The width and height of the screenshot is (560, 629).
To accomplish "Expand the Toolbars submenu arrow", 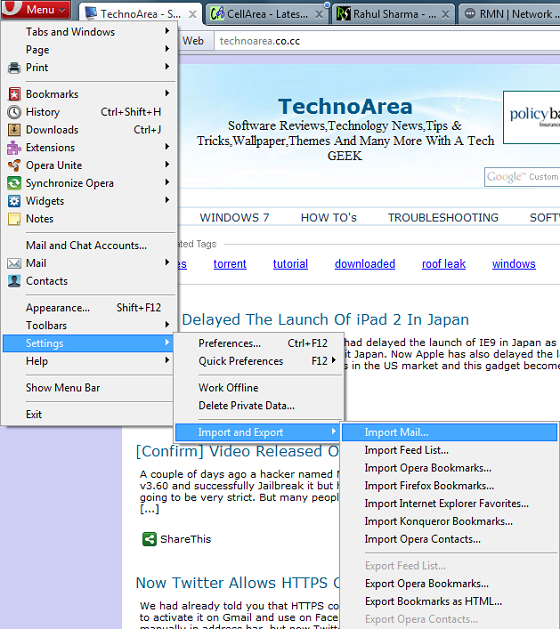I will tap(167, 324).
